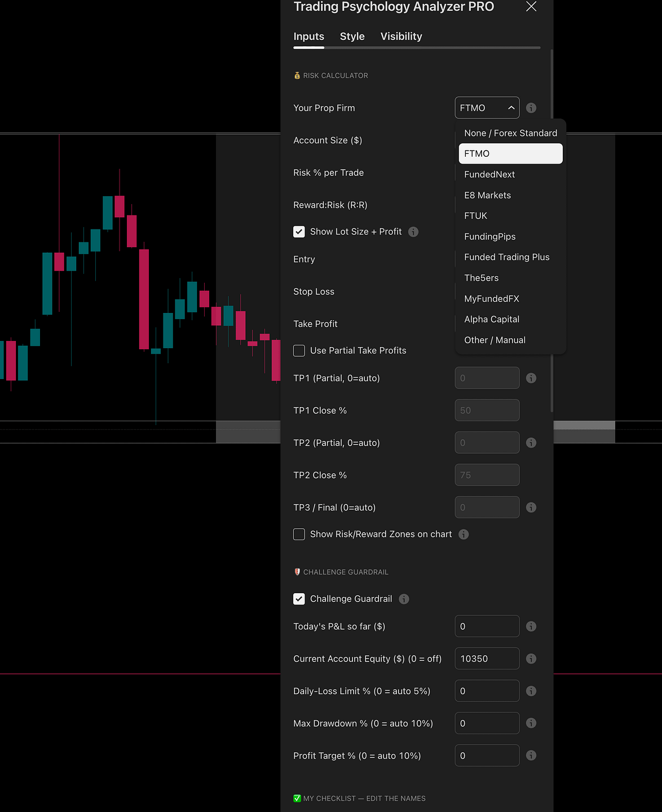Open info icon beside Challenge Guardrail checkbox
Image resolution: width=662 pixels, height=812 pixels.
click(404, 599)
